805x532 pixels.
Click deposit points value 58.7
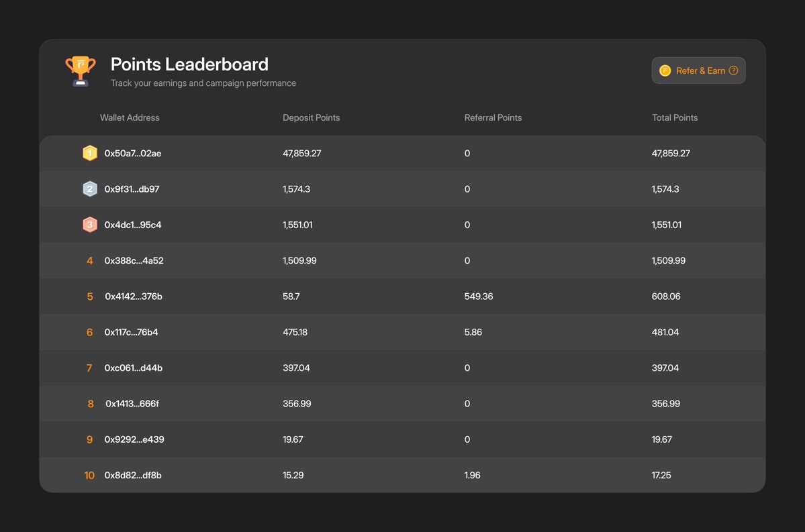[x=291, y=297]
